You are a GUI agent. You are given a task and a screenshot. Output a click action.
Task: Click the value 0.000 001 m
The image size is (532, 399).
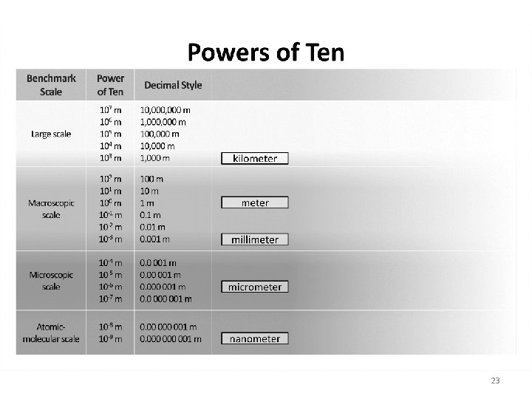(163, 287)
